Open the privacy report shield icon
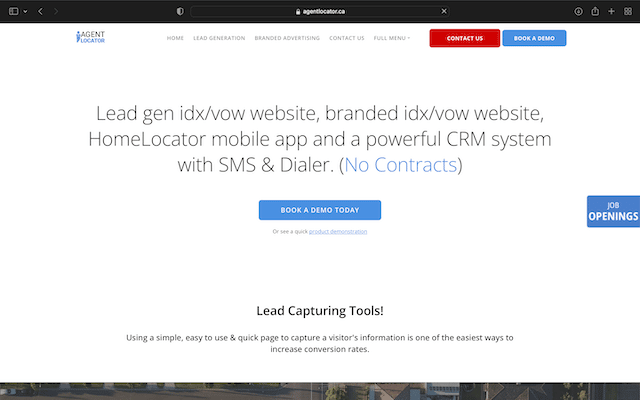This screenshot has width=640, height=400. click(180, 11)
